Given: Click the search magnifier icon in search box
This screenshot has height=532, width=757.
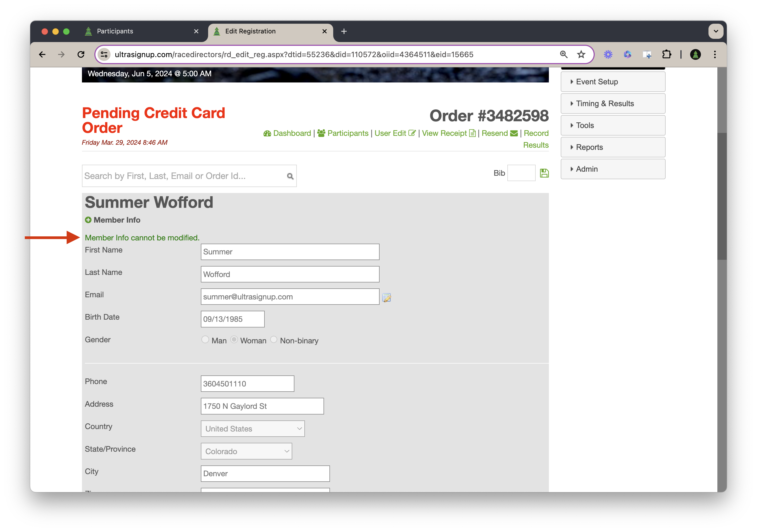Looking at the screenshot, I should pos(290,176).
